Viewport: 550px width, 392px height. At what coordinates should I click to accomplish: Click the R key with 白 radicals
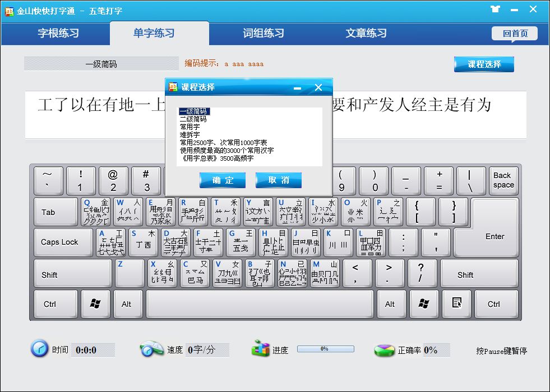pos(193,212)
